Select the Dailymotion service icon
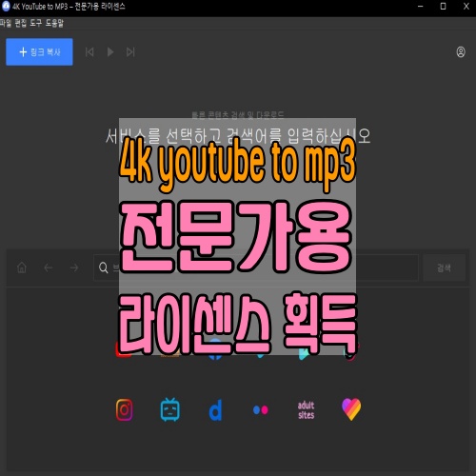The width and height of the screenshot is (476, 476). click(x=215, y=410)
